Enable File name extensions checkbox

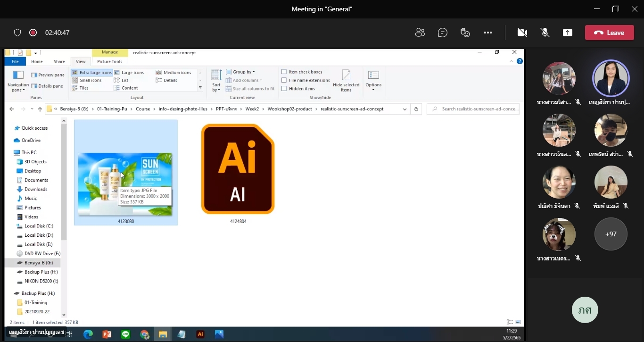tap(284, 80)
